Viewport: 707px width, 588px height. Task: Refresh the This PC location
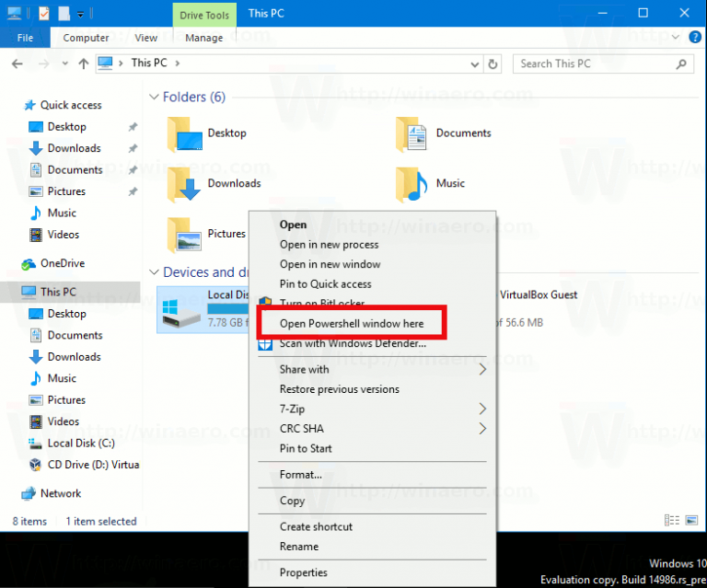(493, 63)
